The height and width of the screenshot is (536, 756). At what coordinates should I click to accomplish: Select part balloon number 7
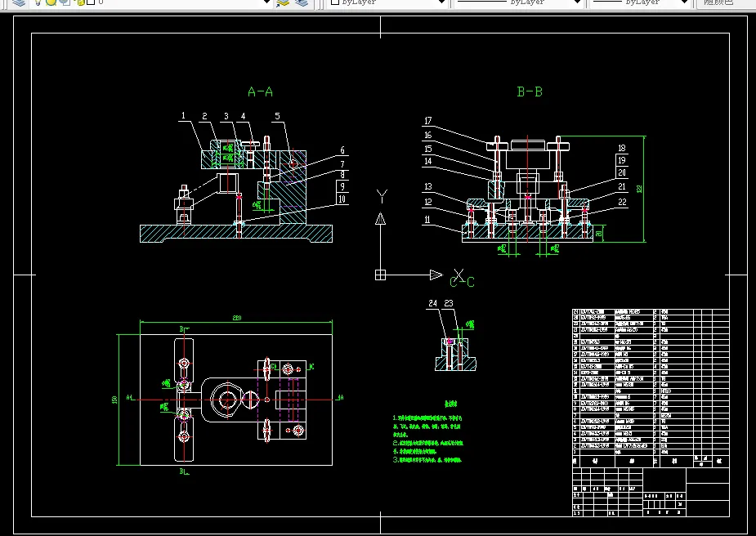[342, 164]
